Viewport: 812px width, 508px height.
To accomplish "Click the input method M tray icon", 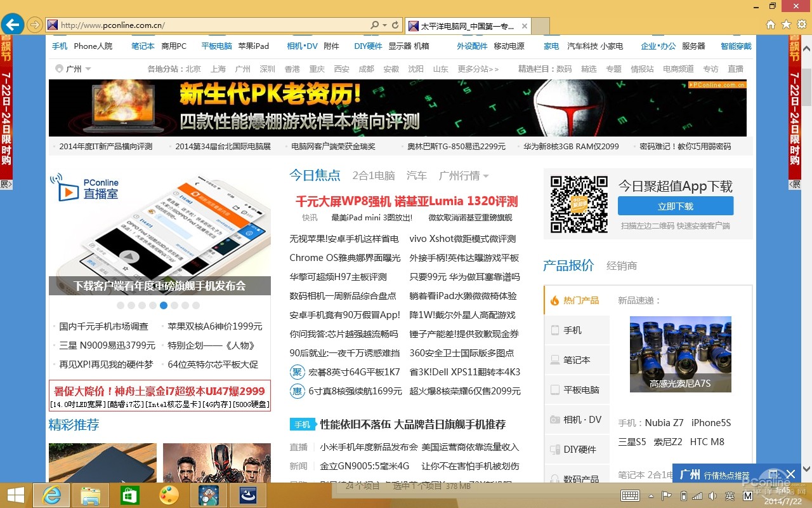I will click(x=747, y=495).
